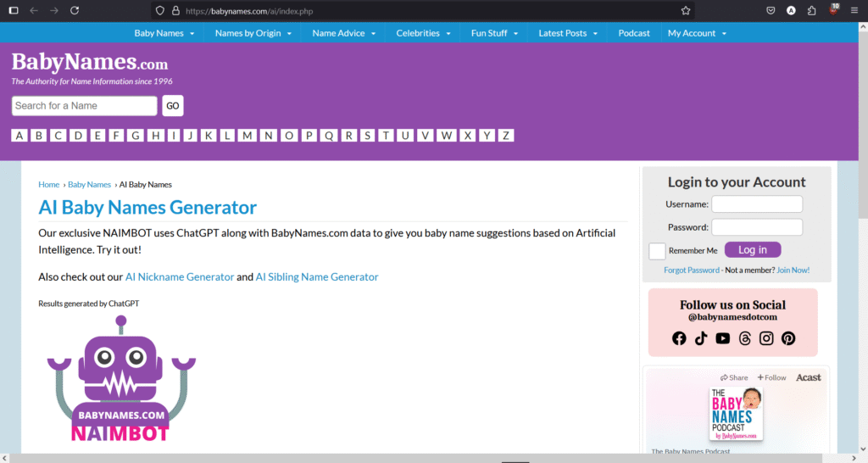
Task: Follow the podcast with + Follow
Action: (771, 377)
